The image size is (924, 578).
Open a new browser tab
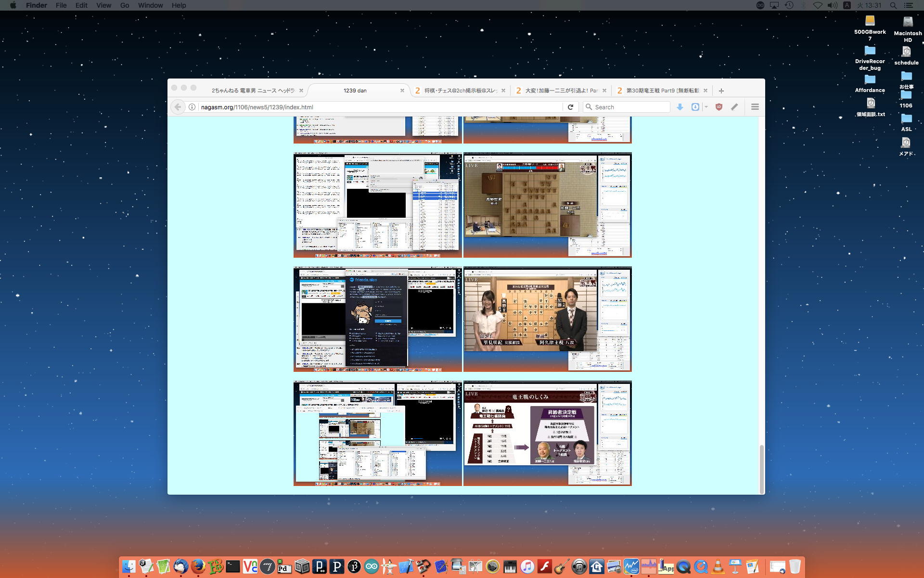coord(721,91)
